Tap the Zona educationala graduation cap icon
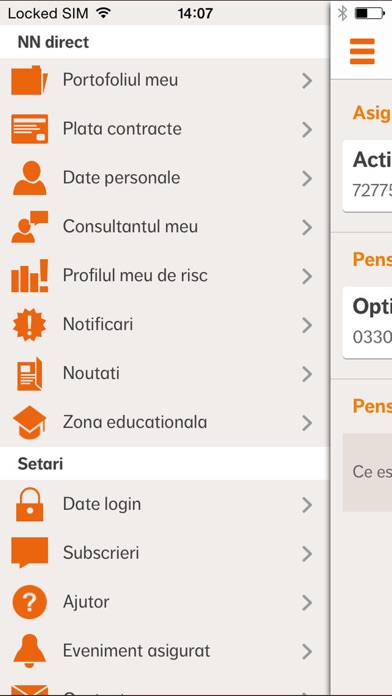 click(x=29, y=422)
